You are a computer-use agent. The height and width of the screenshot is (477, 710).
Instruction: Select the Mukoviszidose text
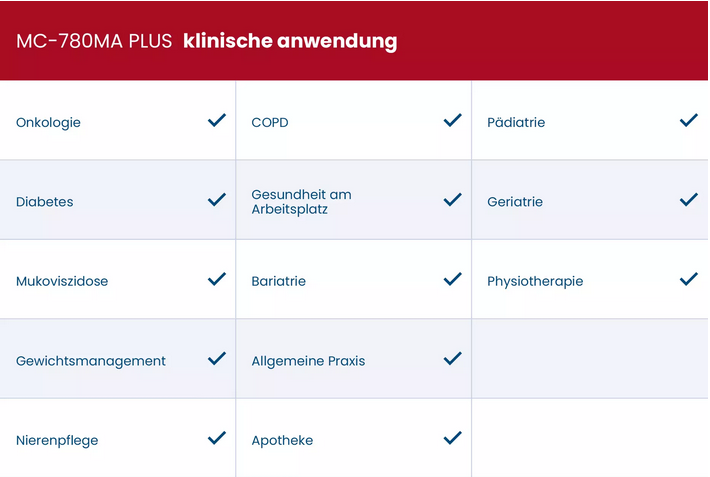point(62,281)
